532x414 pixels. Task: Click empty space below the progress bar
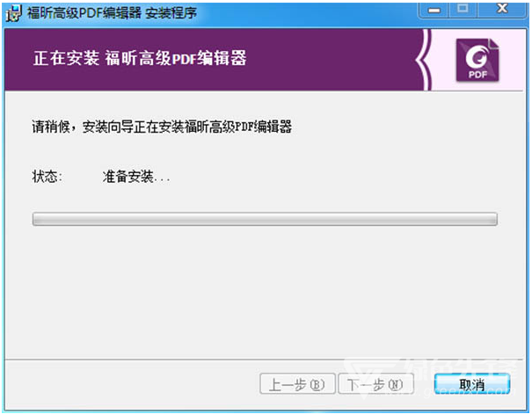[x=265, y=292]
